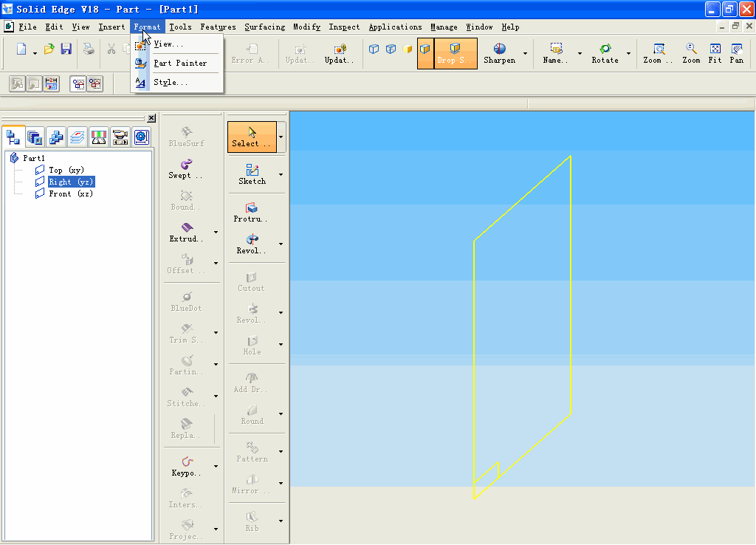Start a Sketch
Viewport: 756px width, 545px height.
click(252, 174)
